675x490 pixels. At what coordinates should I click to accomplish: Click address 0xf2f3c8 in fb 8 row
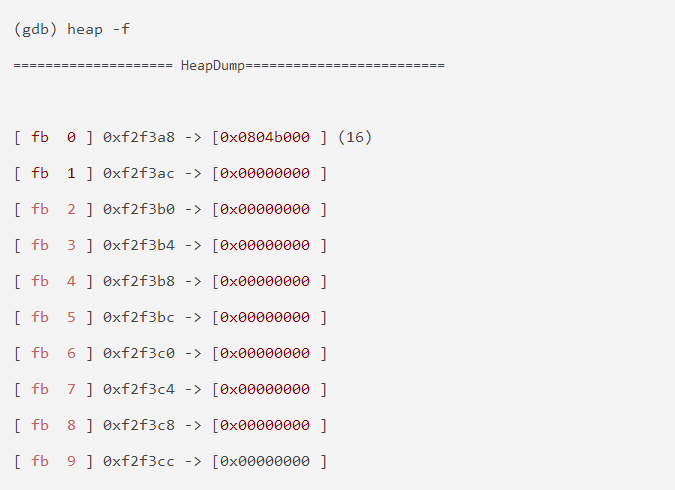[138, 425]
